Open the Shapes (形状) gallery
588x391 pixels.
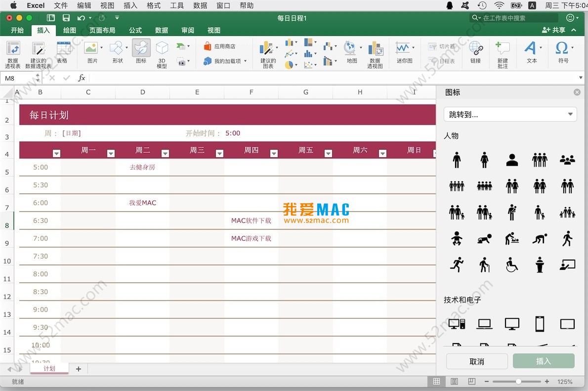[118, 52]
